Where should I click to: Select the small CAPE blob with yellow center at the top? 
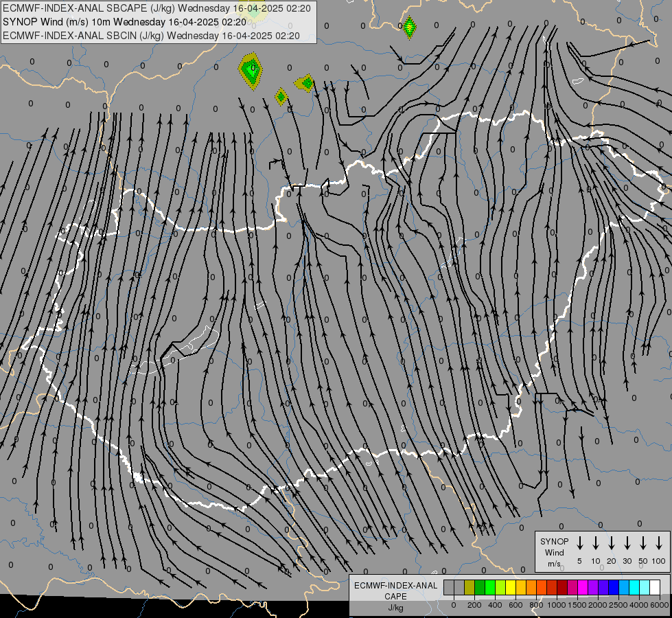coord(409,27)
